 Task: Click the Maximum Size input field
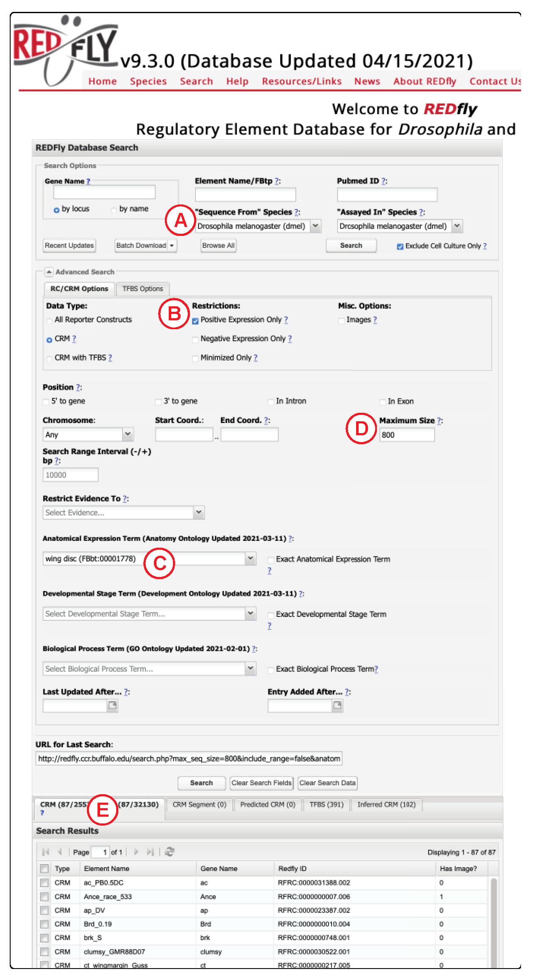(x=406, y=435)
